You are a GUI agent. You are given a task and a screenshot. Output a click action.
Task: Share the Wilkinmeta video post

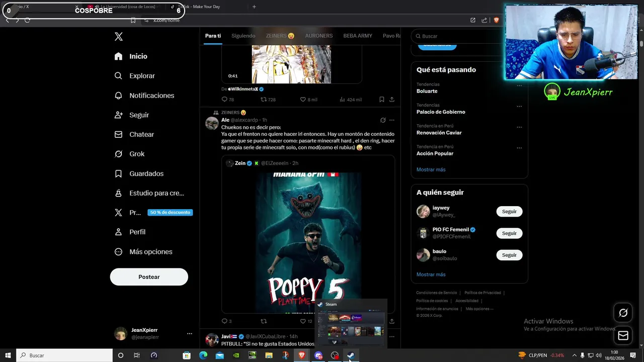(x=392, y=100)
